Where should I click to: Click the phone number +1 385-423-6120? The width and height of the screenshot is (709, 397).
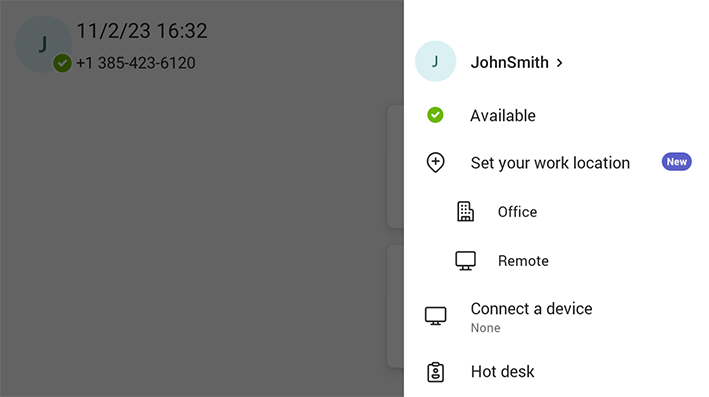tap(136, 63)
